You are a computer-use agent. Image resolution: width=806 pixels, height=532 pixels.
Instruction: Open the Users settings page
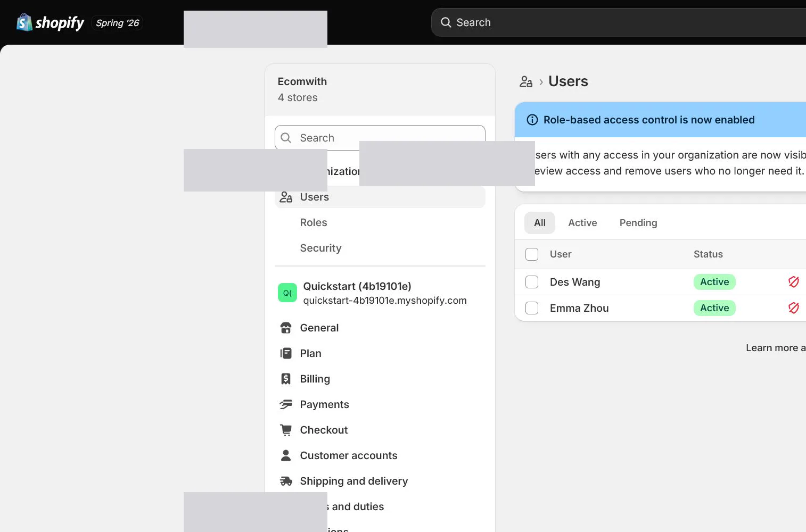point(380,197)
